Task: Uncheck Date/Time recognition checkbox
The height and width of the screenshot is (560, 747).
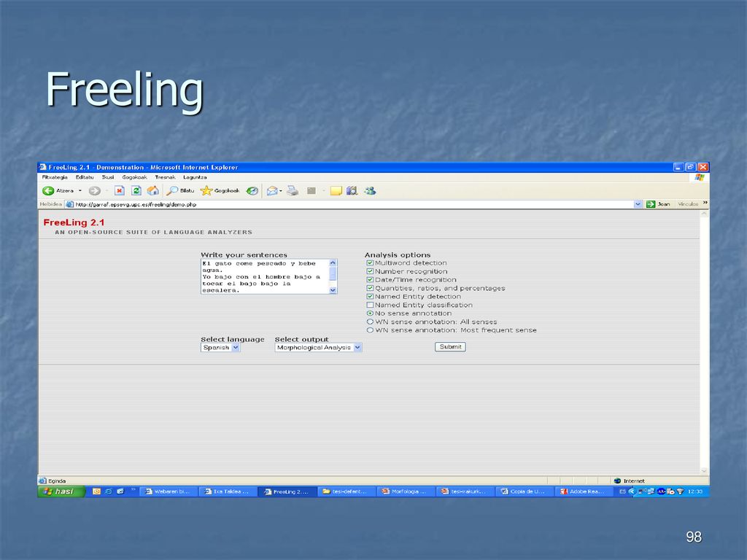Action: pos(370,280)
